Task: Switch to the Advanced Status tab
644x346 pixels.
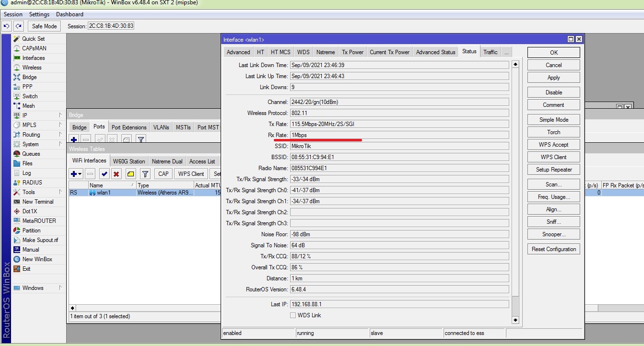Action: tap(435, 52)
